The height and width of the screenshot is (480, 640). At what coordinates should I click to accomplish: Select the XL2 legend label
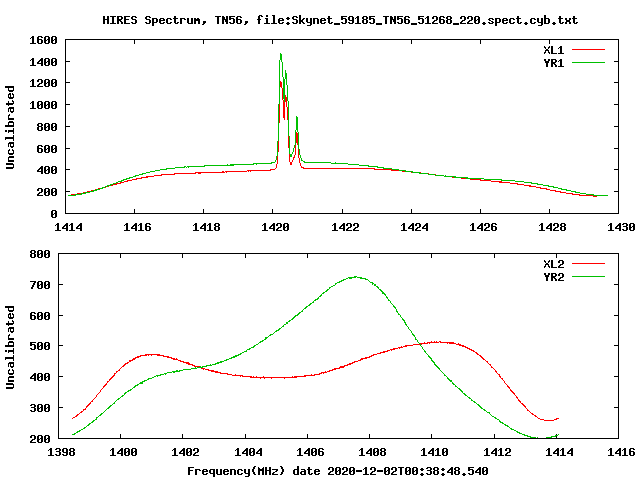click(553, 264)
